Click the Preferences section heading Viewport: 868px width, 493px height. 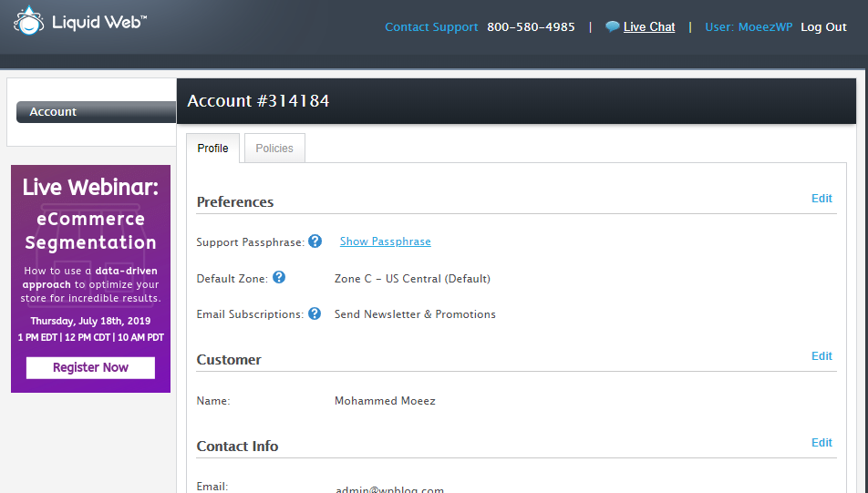coord(234,202)
